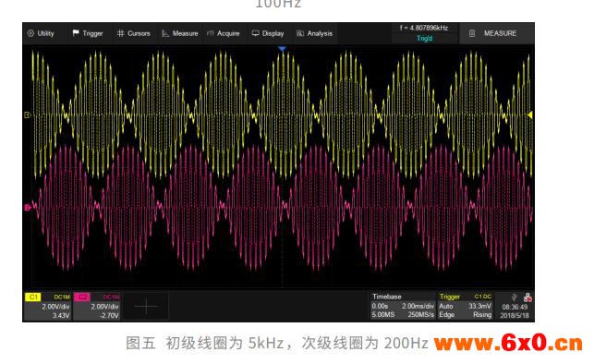Click the add-channel plus box
This screenshot has width=594, height=364.
[146, 307]
